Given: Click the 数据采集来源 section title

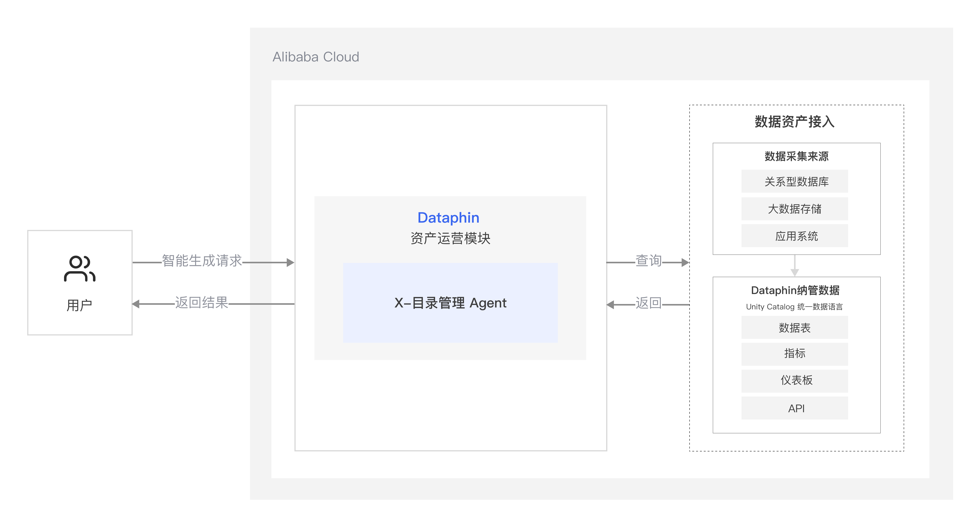Looking at the screenshot, I should pyautogui.click(x=796, y=156).
